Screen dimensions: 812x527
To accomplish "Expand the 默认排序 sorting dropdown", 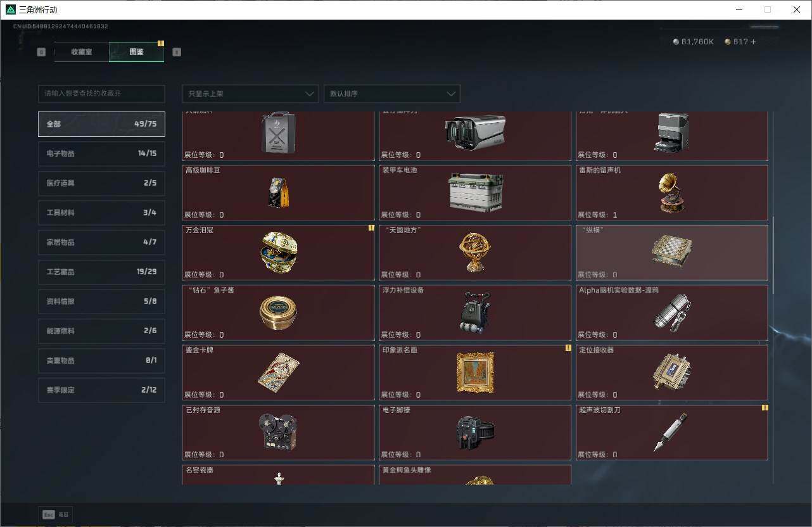I will 391,93.
